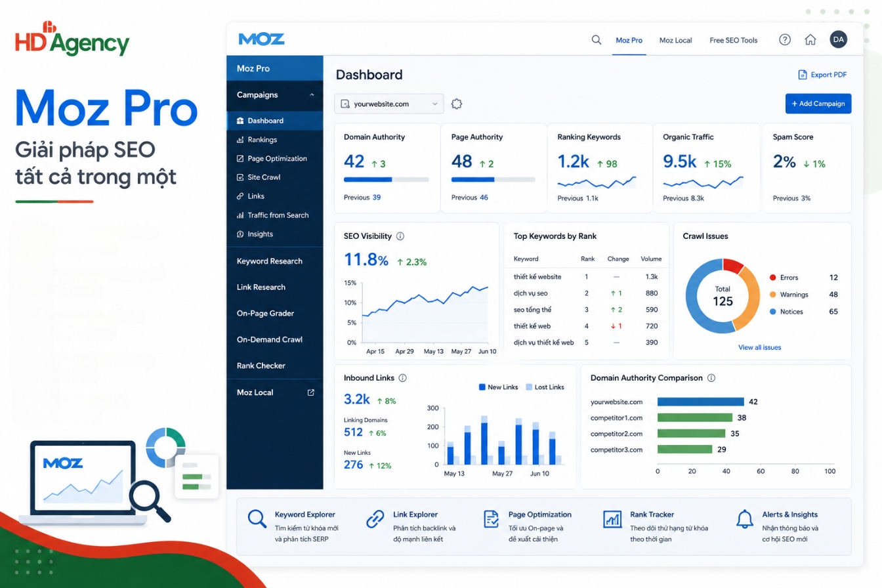This screenshot has height=588, width=882.
Task: Click the Keyword Explorer magnifier icon
Action: tap(257, 519)
